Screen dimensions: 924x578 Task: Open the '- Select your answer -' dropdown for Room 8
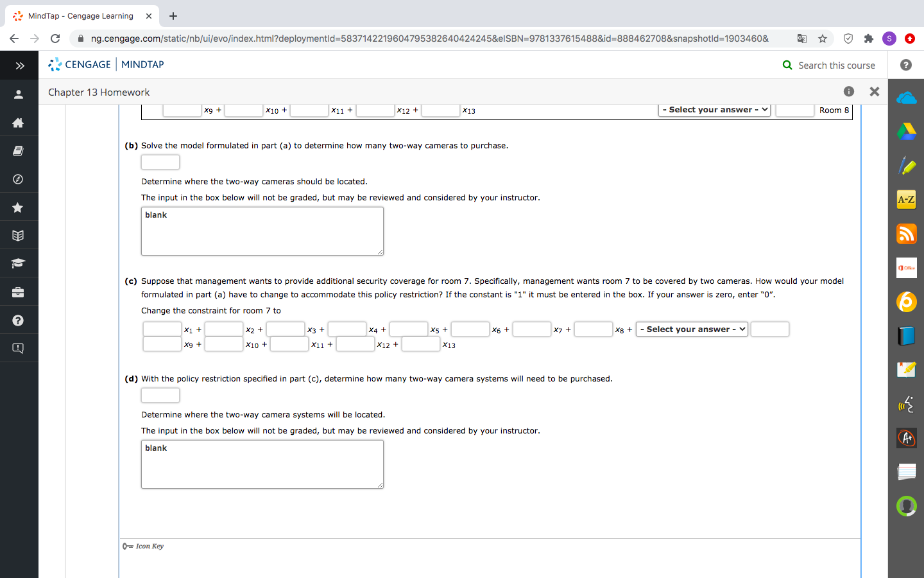click(714, 109)
